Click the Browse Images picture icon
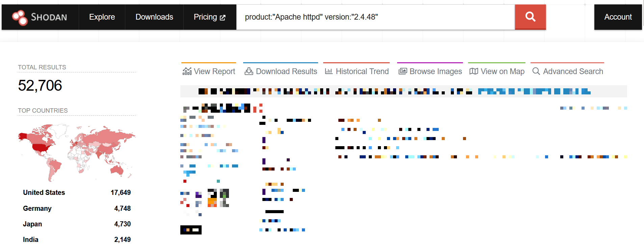Viewport: 644px width, 247px height. coord(403,71)
